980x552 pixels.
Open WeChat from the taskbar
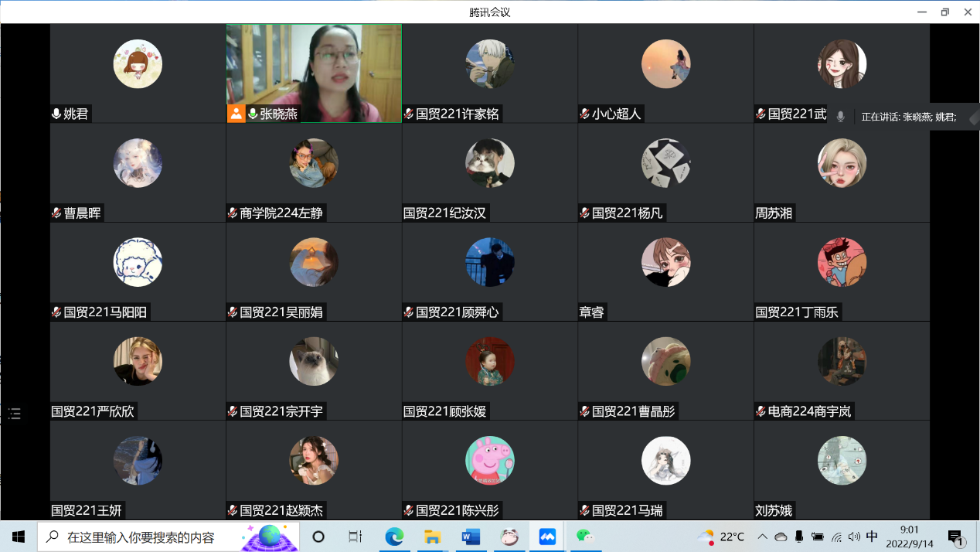point(585,537)
